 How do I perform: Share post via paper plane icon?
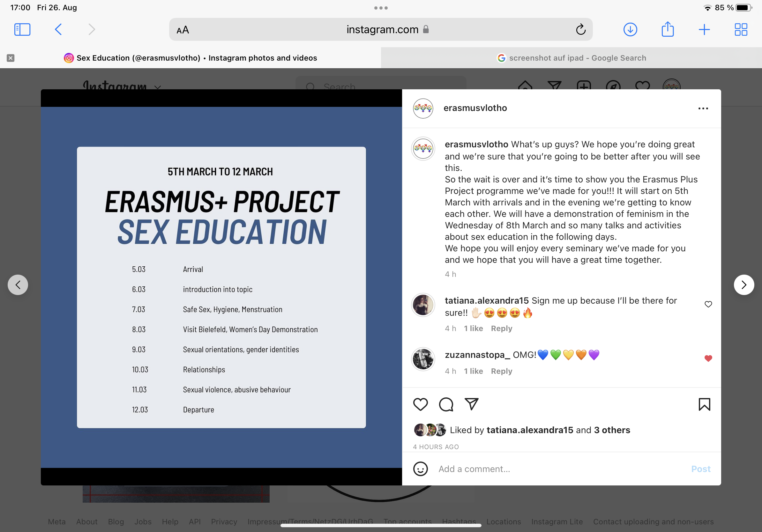coord(471,404)
